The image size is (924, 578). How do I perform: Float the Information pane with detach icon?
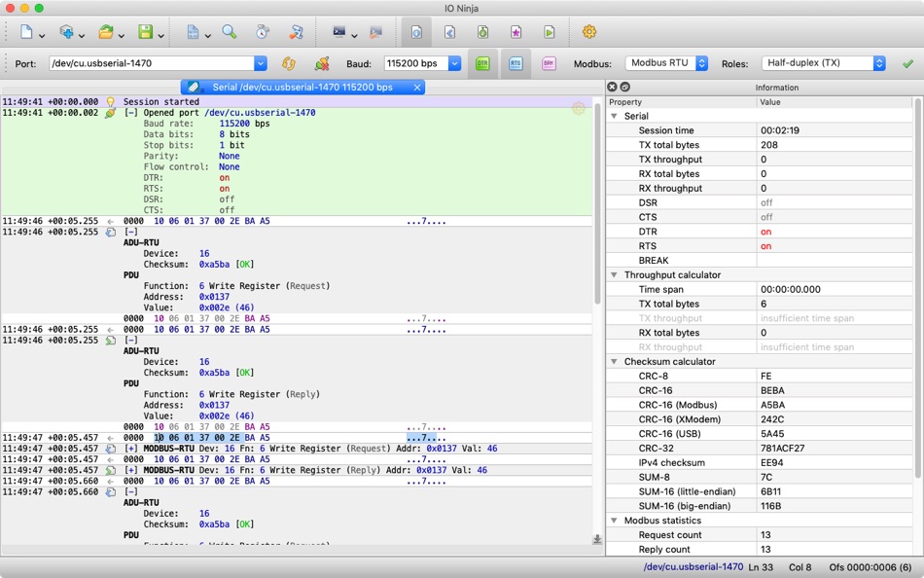coord(625,87)
